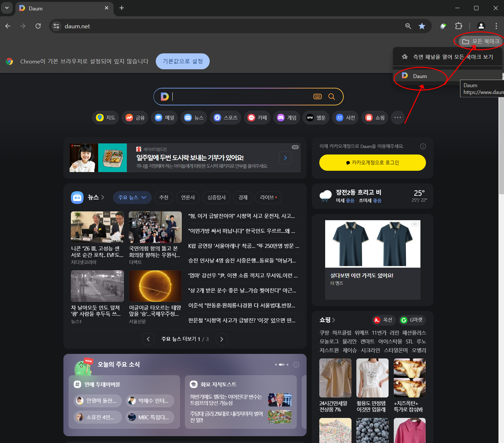Switch to the 추천 news tab
Screen dimensions: 504x443
164,197
